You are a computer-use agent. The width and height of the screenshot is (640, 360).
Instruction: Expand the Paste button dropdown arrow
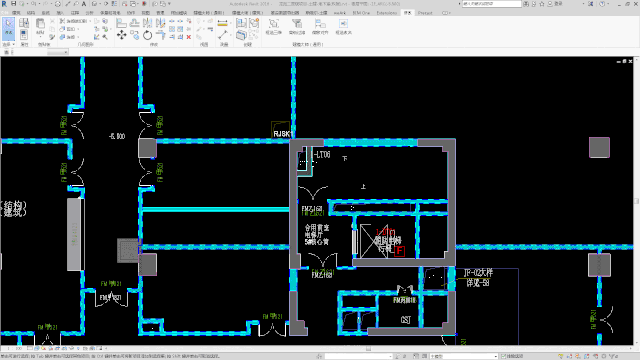(x=40, y=37)
